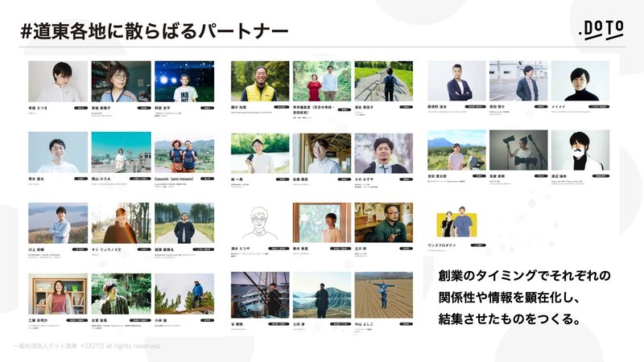Open the woman by bookshelf photo
644x362 pixels.
pos(58,294)
